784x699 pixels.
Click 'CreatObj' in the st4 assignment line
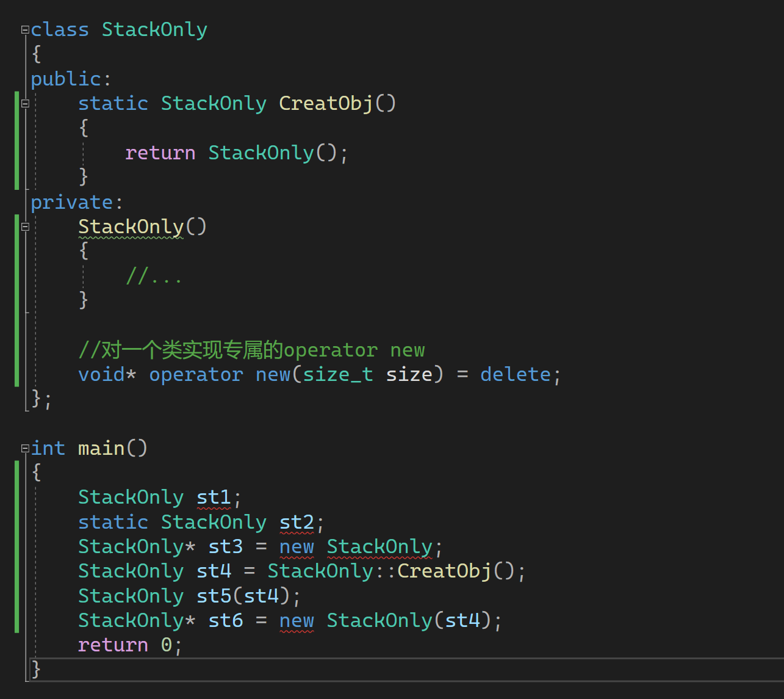click(x=444, y=571)
